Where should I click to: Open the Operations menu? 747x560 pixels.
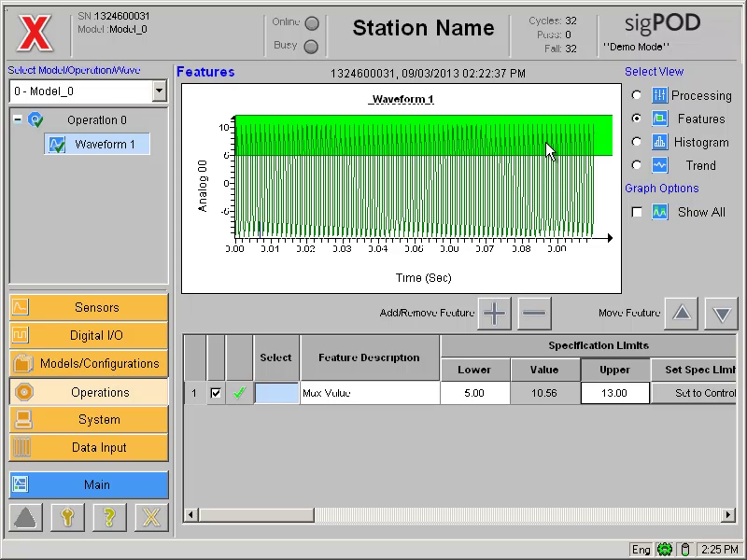click(89, 392)
